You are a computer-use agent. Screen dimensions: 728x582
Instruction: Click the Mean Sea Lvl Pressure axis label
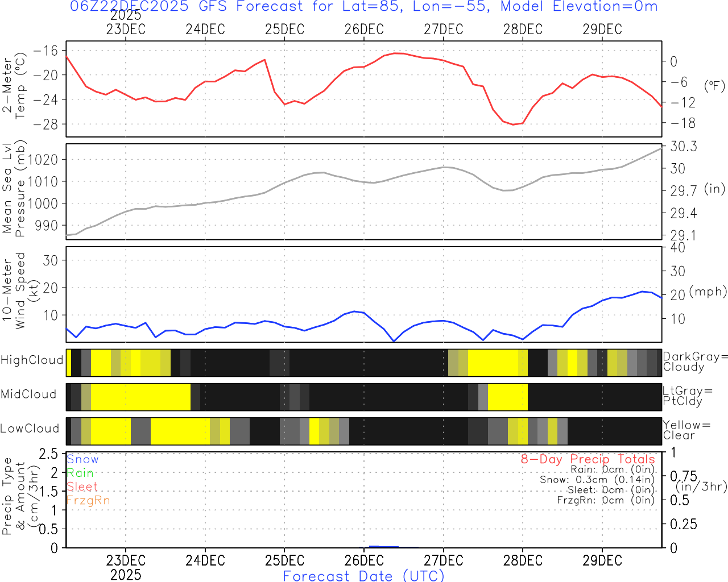[14, 189]
